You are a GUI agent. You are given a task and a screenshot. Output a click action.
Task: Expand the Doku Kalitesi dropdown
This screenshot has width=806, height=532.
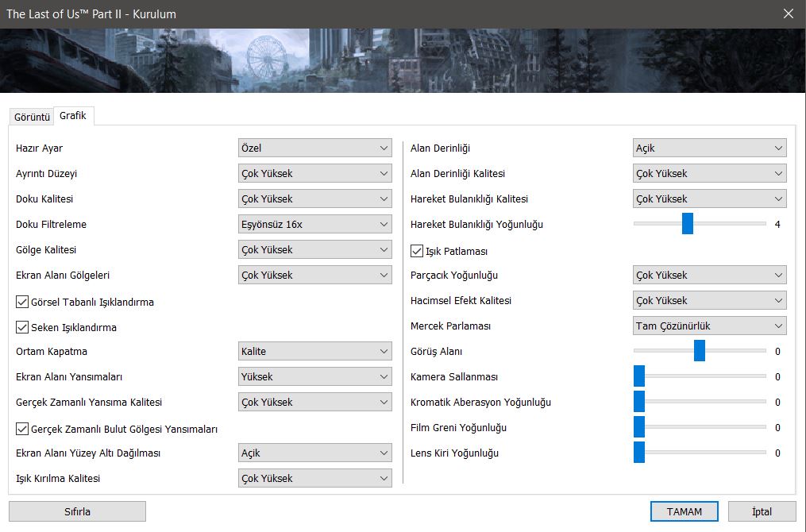click(315, 199)
